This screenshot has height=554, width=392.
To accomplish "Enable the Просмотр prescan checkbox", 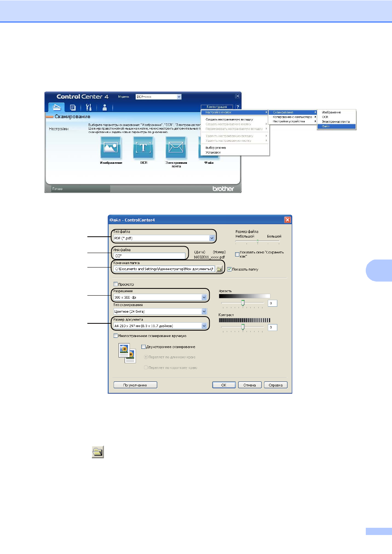I will (x=116, y=284).
